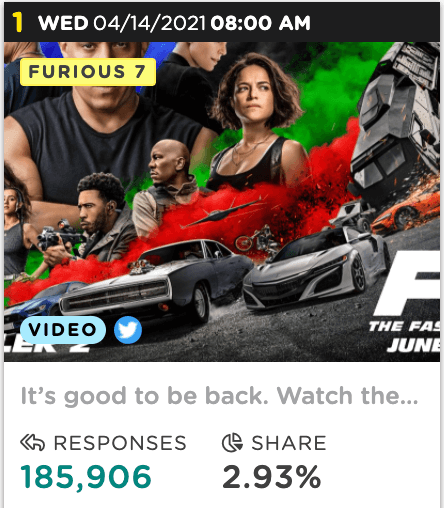Screen dimensions: 444x508
Task: Click the 185,906 responses count
Action: (x=86, y=477)
